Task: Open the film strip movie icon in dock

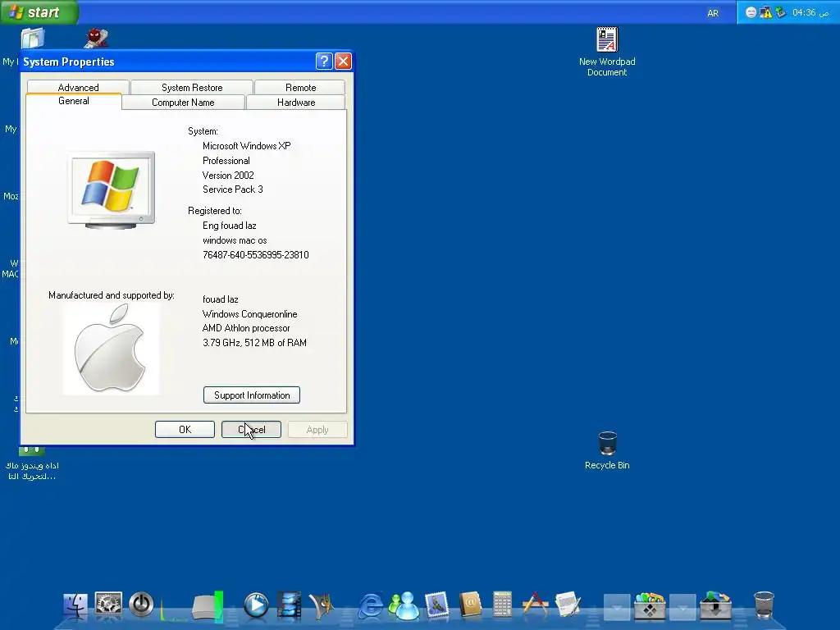Action: tap(289, 605)
